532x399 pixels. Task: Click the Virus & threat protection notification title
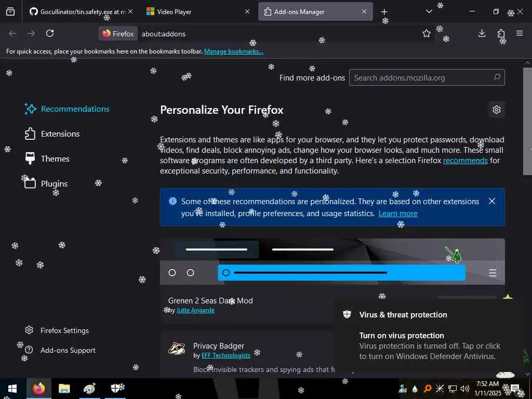403,315
